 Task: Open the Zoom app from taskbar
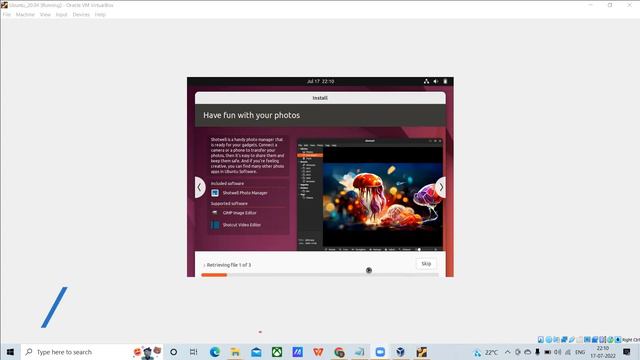380,352
